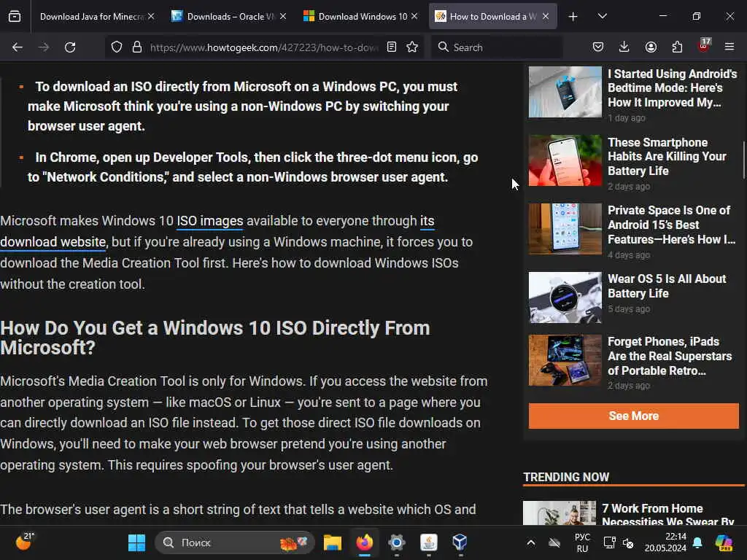This screenshot has width=747, height=560.
Task: Click the Wear OS smartwatch thumbnail
Action: pyautogui.click(x=565, y=297)
